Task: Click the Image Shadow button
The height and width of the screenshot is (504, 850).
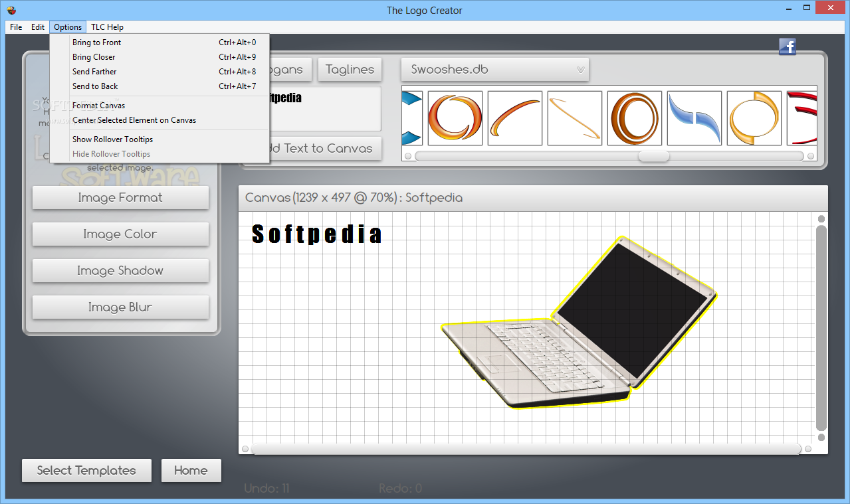Action: point(120,271)
